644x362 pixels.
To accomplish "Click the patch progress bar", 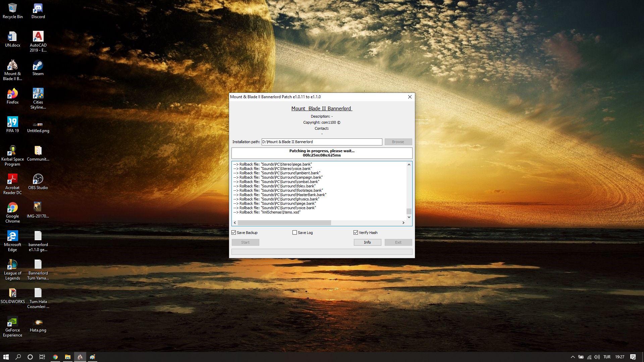I will click(x=322, y=252).
